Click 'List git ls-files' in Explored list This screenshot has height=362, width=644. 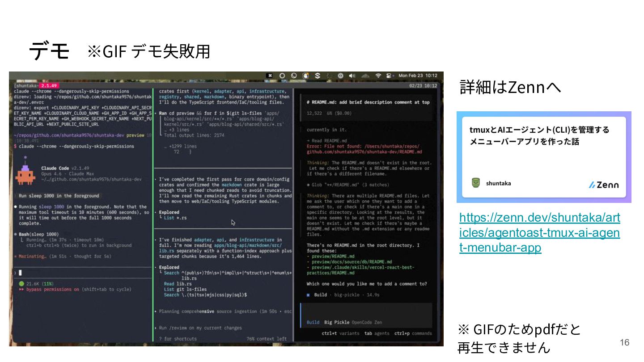(x=185, y=289)
